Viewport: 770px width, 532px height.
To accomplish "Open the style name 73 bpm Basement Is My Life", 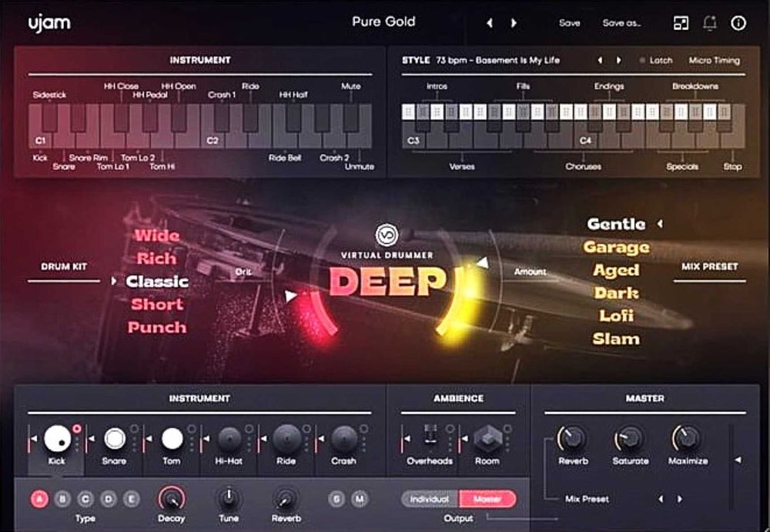I will tap(497, 60).
